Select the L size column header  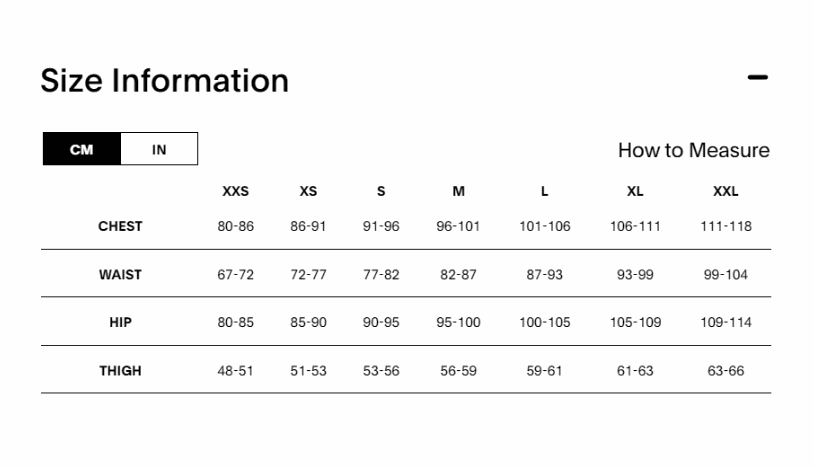coord(545,191)
